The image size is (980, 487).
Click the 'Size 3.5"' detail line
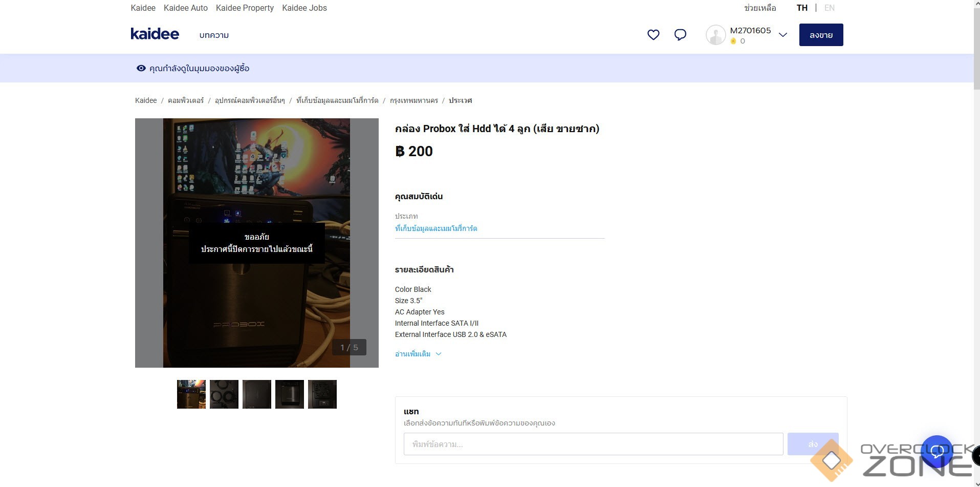(408, 301)
